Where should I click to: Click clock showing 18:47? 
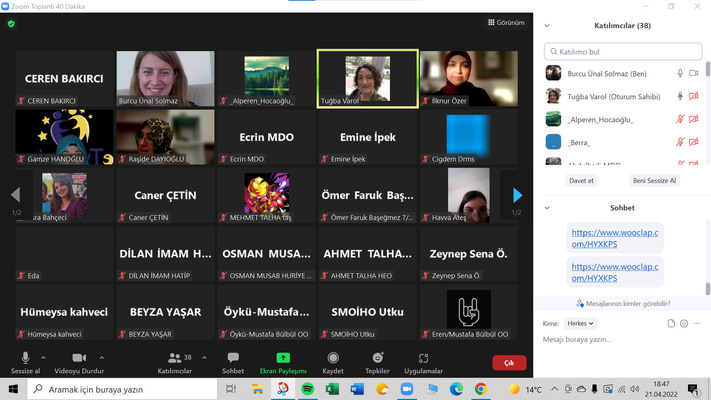pos(661,384)
